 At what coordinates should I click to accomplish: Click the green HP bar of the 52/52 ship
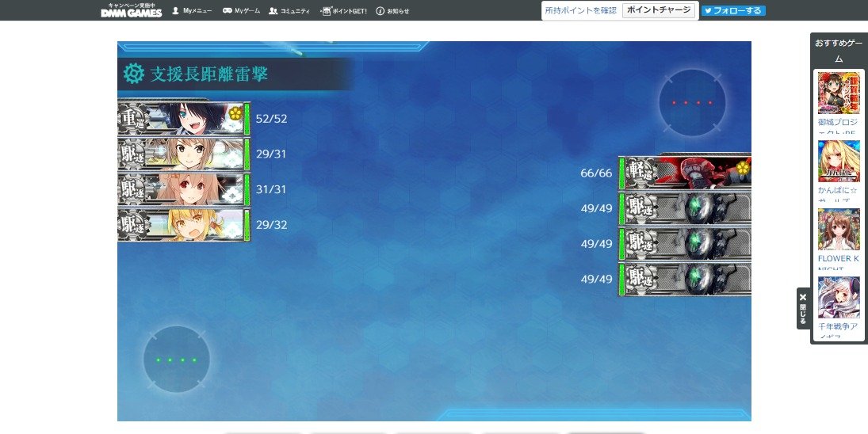tap(247, 119)
